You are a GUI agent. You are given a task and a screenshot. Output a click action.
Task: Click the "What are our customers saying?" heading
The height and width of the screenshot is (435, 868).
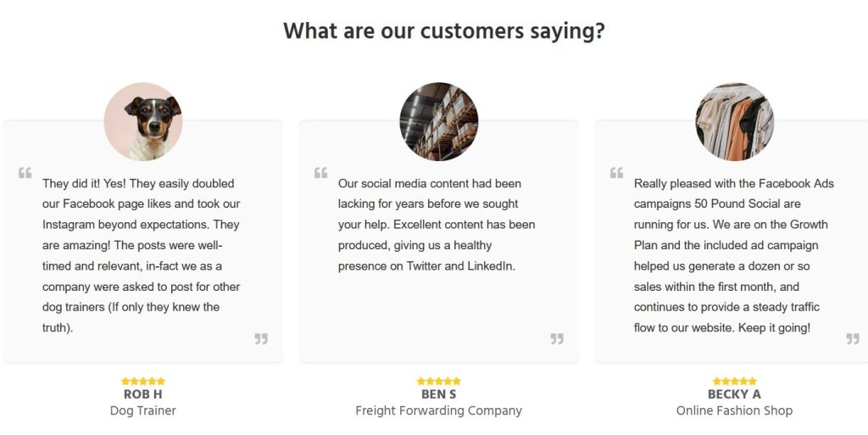443,31
